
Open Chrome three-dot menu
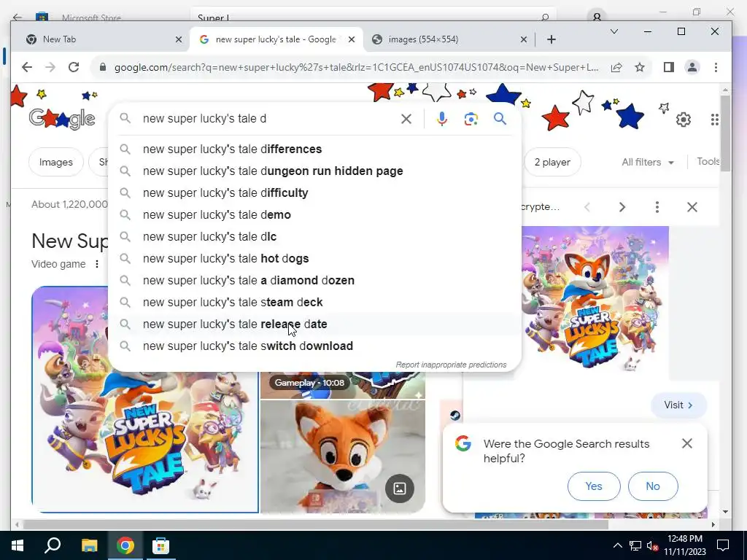[716, 67]
